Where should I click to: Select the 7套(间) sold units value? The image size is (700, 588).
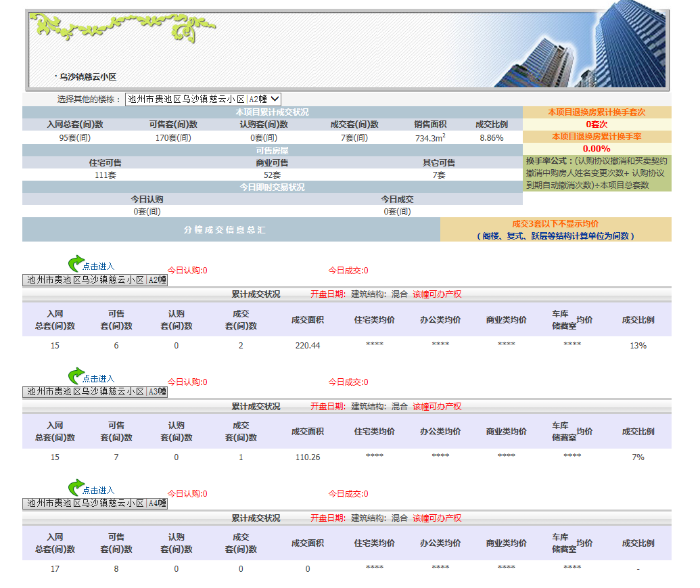354,138
